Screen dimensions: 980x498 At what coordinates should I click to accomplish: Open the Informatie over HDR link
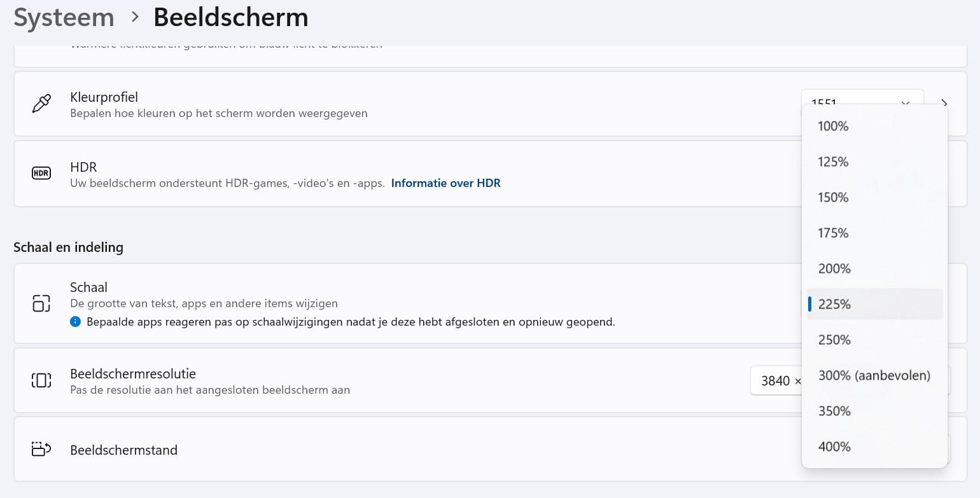pos(445,183)
